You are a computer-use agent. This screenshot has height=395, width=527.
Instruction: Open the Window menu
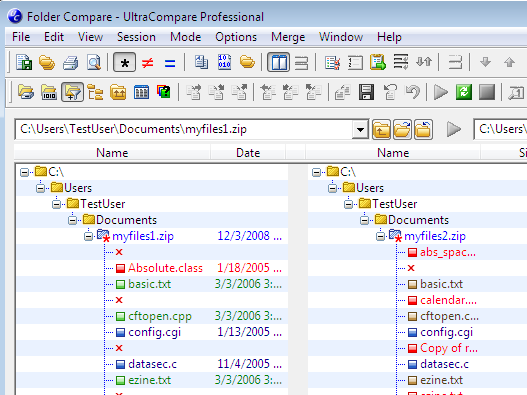tap(341, 37)
